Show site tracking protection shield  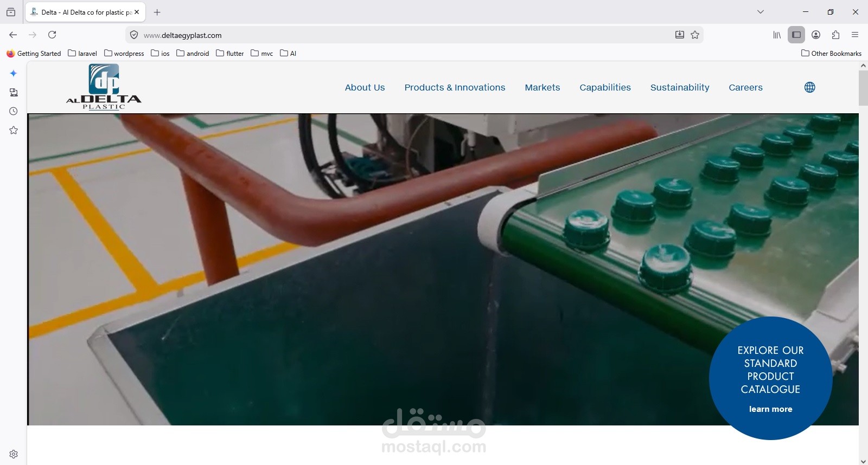click(x=134, y=35)
